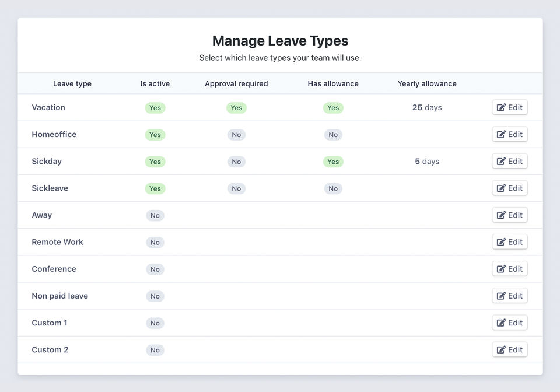Click the edit pencil icon for Away
This screenshot has height=392, width=560.
pyautogui.click(x=501, y=215)
